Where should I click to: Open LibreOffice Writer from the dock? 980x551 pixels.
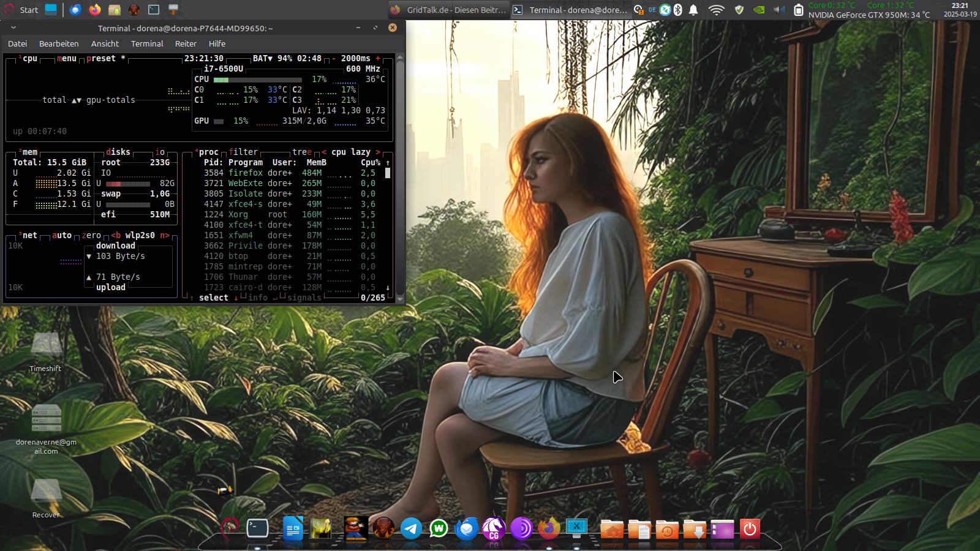click(293, 528)
